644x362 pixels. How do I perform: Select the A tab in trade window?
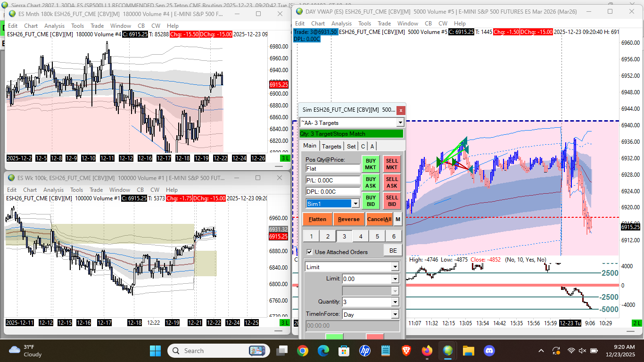(372, 146)
